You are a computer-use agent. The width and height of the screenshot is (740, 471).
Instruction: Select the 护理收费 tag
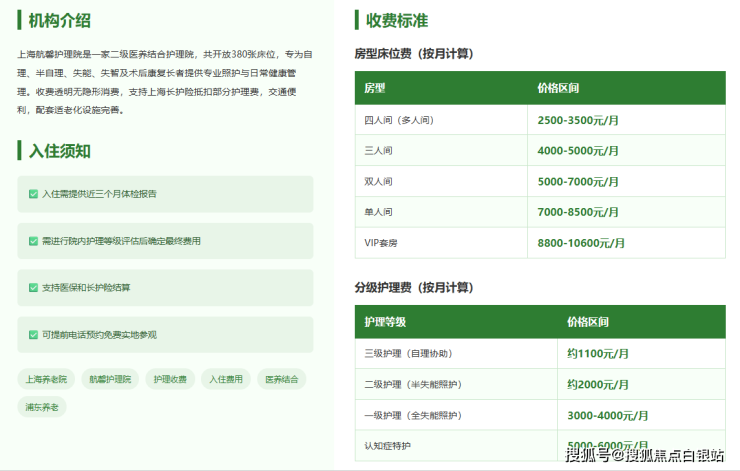tap(170, 379)
